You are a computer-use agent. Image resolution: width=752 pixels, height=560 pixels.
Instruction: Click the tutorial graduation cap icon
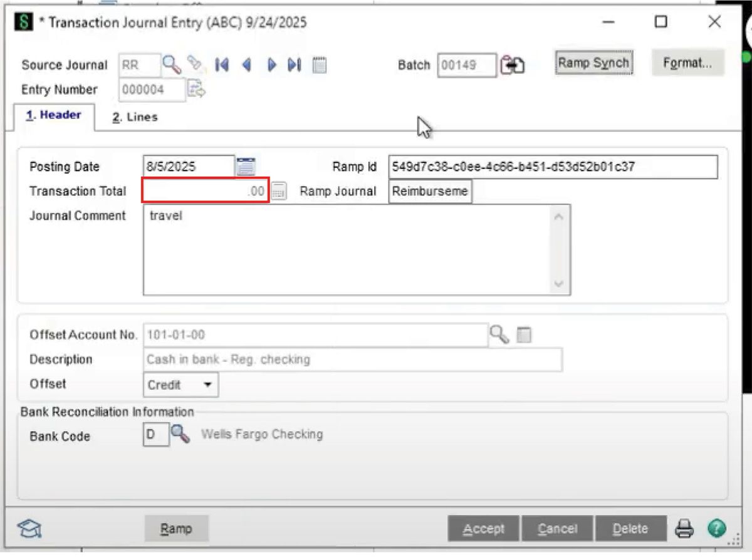tap(29, 528)
